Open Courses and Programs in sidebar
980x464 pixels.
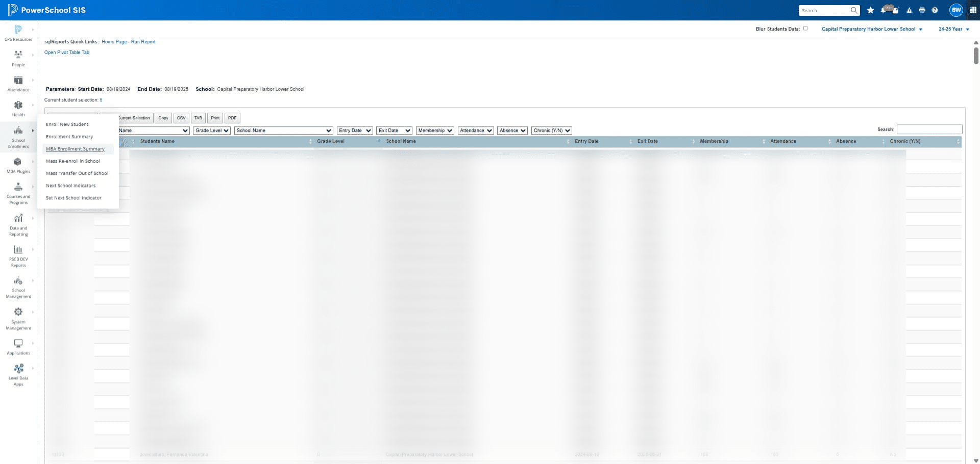(x=18, y=194)
